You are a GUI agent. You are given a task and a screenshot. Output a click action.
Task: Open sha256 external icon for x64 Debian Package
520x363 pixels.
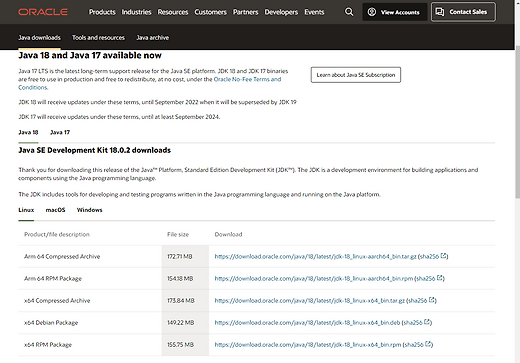(x=427, y=322)
